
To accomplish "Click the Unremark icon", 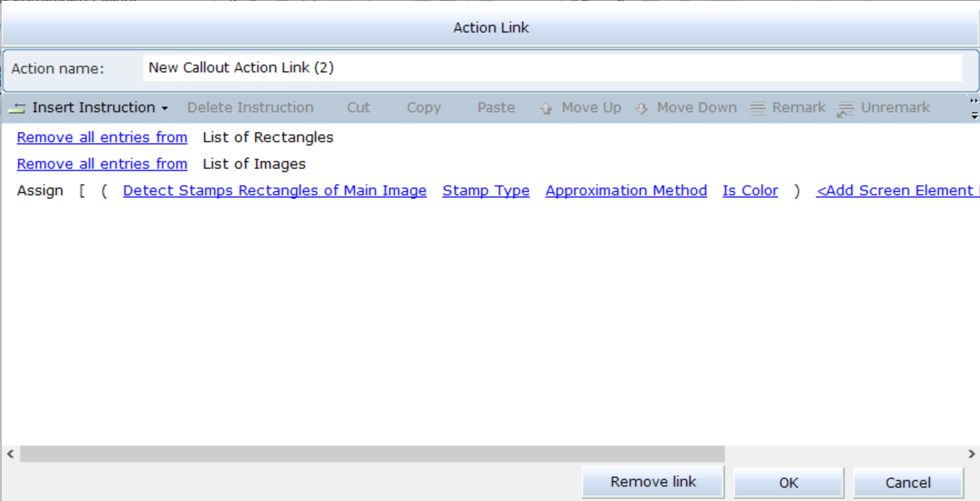I will [846, 109].
